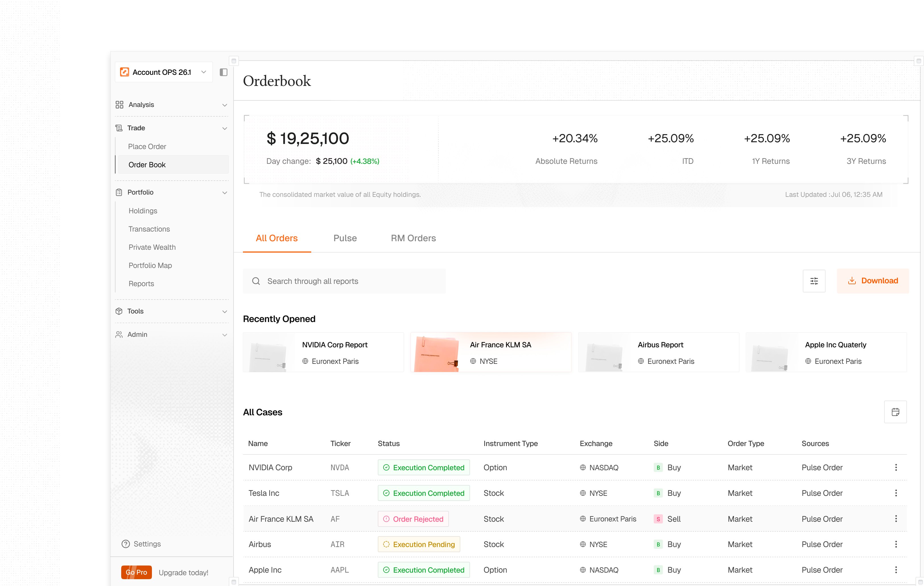Switch to the Pulse tab
The width and height of the screenshot is (924, 586).
[345, 238]
